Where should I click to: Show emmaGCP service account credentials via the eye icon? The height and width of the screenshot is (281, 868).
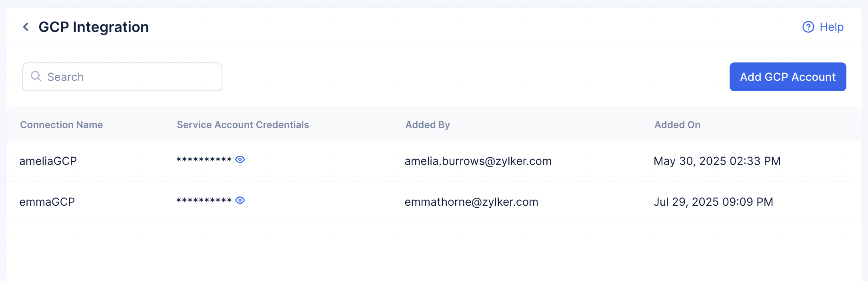click(x=240, y=200)
